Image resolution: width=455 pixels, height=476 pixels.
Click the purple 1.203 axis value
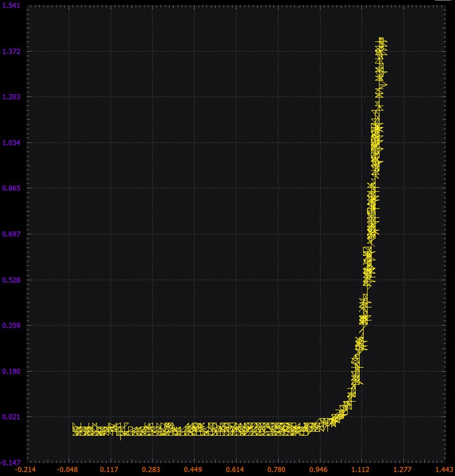[11, 97]
